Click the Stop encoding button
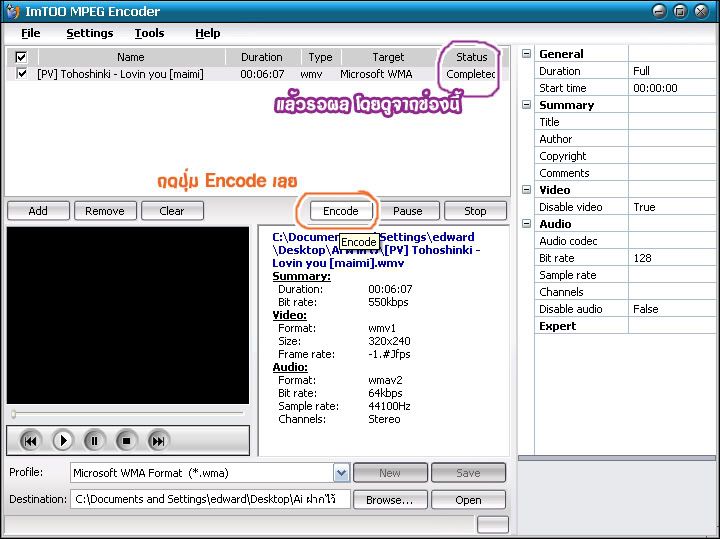The height and width of the screenshot is (539, 720). click(x=475, y=211)
